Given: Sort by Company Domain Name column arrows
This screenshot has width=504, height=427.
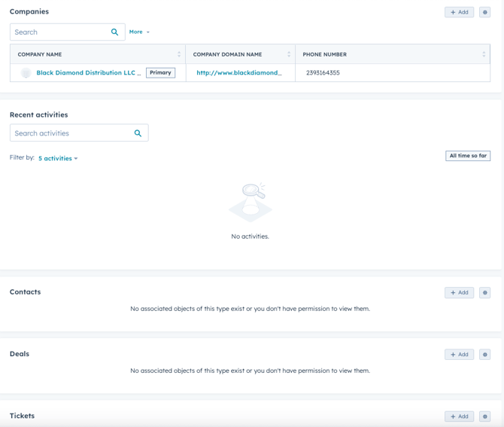Looking at the screenshot, I should pyautogui.click(x=289, y=54).
